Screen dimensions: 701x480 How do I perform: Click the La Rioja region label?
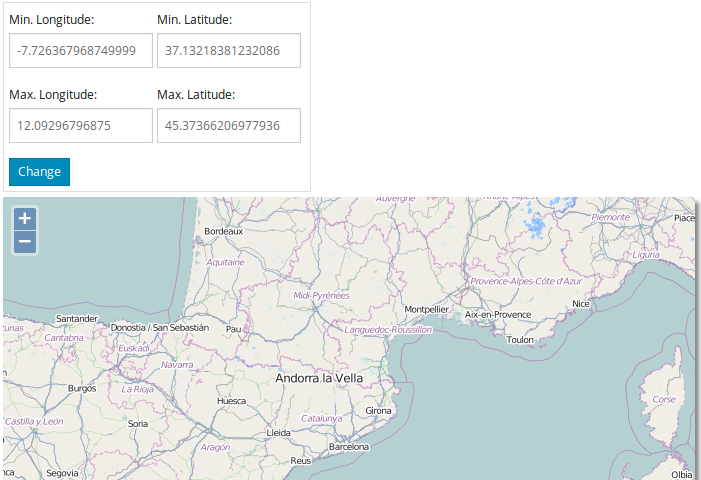coord(138,389)
